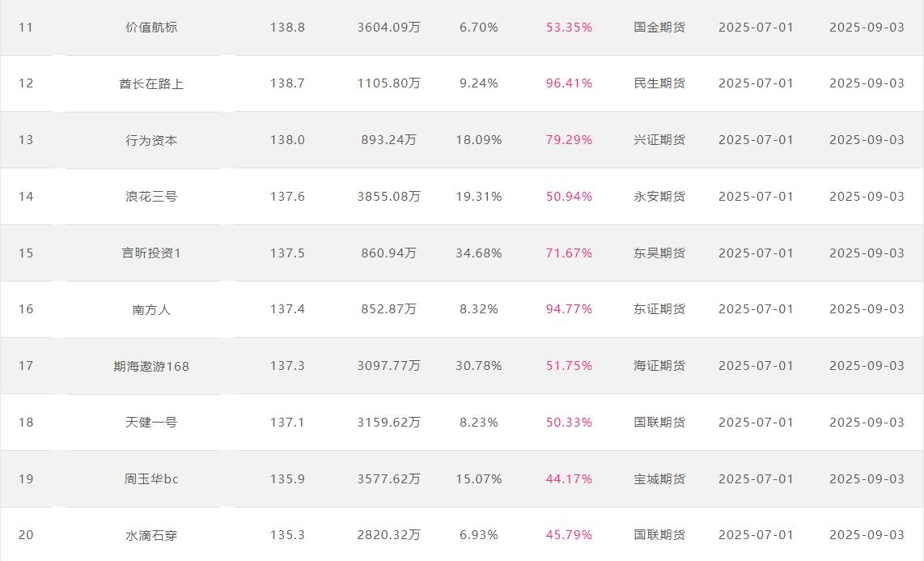Image resolution: width=924 pixels, height=561 pixels.
Task: Open the 周玉华bc account link
Action: click(x=150, y=478)
